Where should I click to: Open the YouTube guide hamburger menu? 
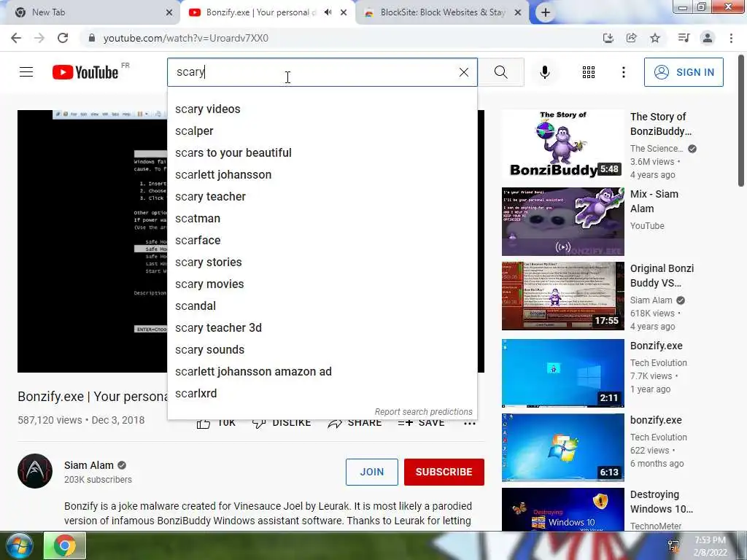pyautogui.click(x=26, y=72)
